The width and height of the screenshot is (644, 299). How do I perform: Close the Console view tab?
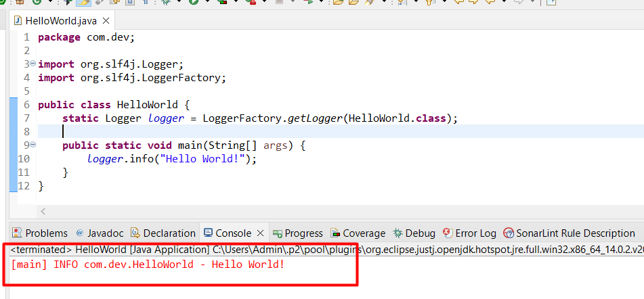260,233
